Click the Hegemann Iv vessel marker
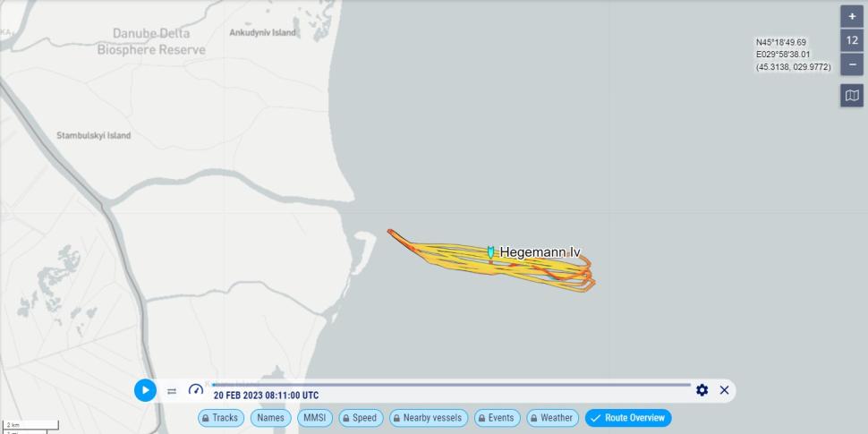Viewport: 868px width, 434px height. point(490,251)
